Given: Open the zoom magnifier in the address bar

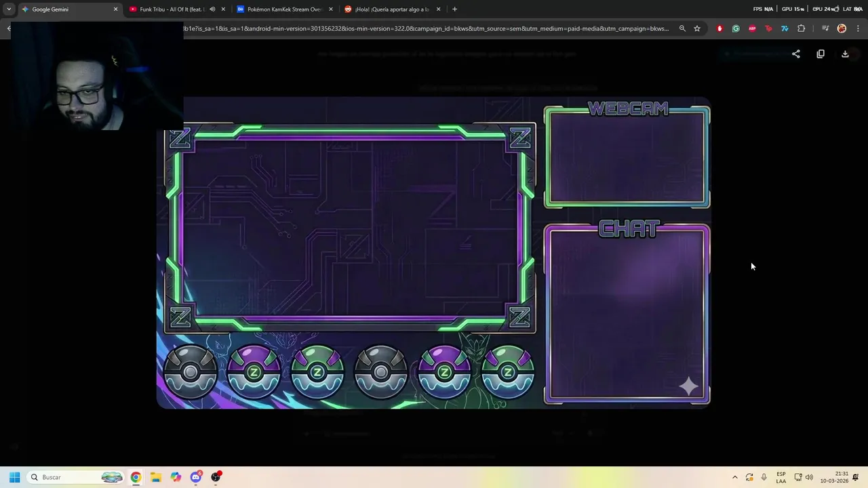Looking at the screenshot, I should pyautogui.click(x=682, y=28).
